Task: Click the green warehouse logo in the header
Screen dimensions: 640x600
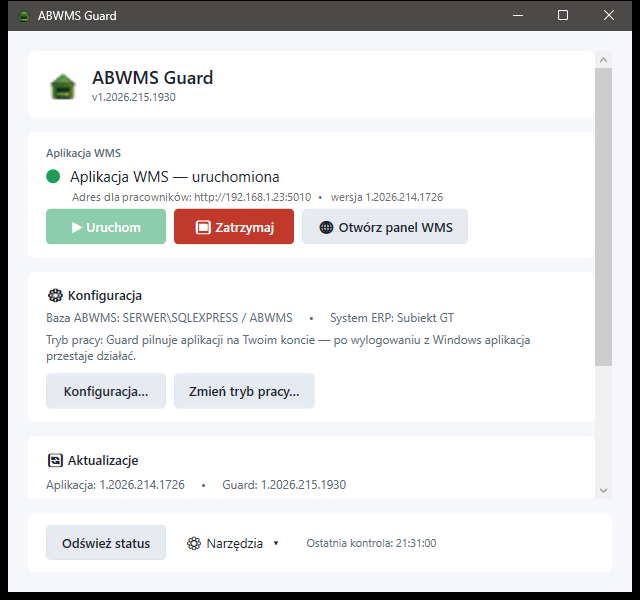Action: click(63, 87)
